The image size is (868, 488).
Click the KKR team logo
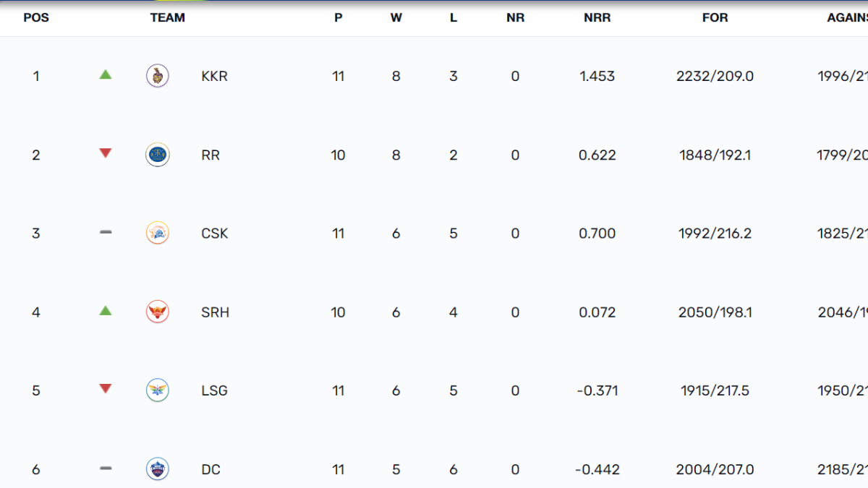click(158, 76)
